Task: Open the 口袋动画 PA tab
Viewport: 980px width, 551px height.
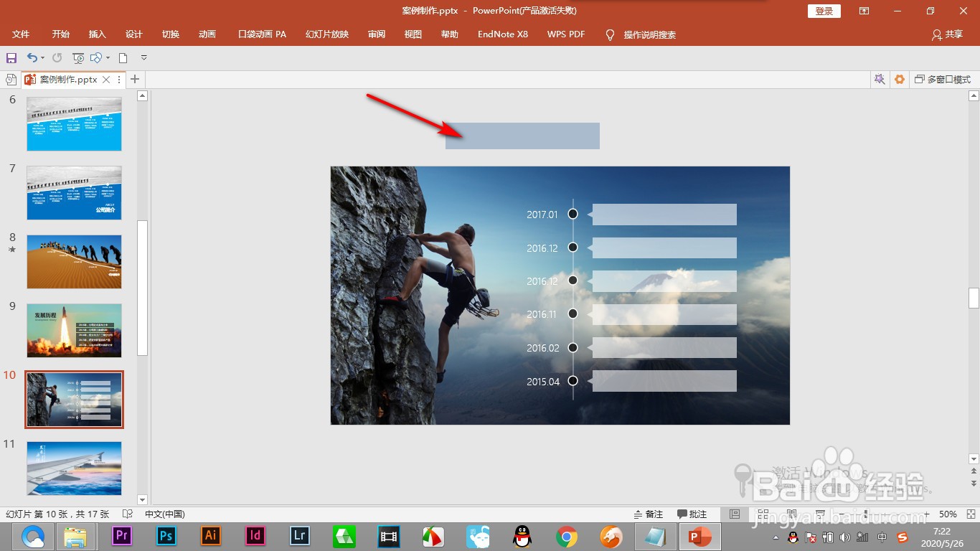Action: coord(262,34)
